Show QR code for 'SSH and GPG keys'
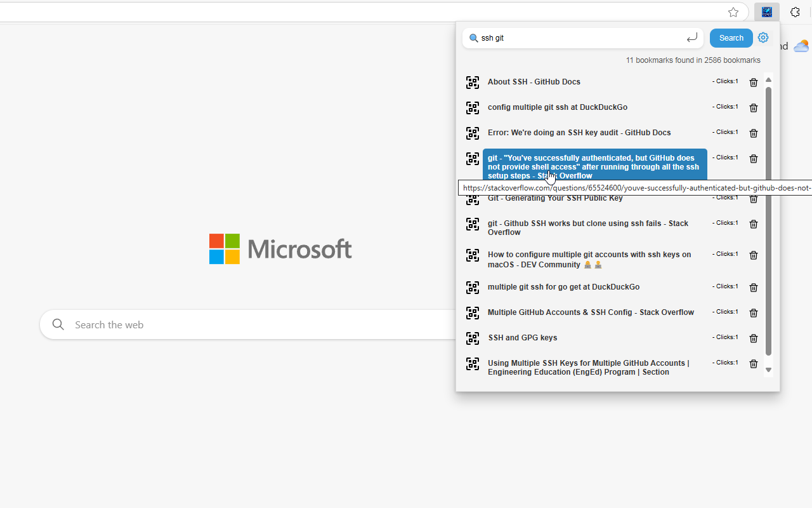 [473, 338]
